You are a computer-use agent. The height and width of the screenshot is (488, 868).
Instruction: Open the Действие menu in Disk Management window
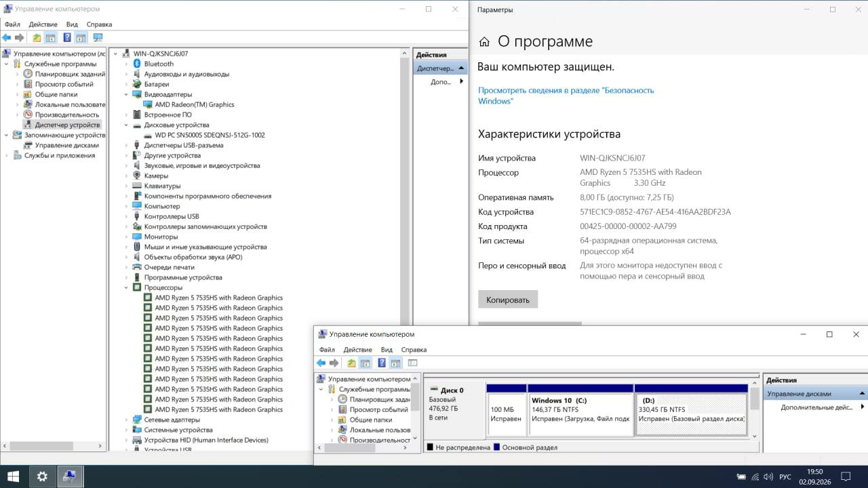click(x=357, y=350)
